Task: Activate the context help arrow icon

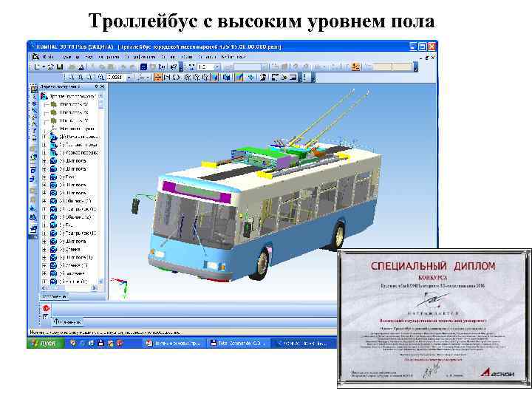Action: click(x=174, y=66)
